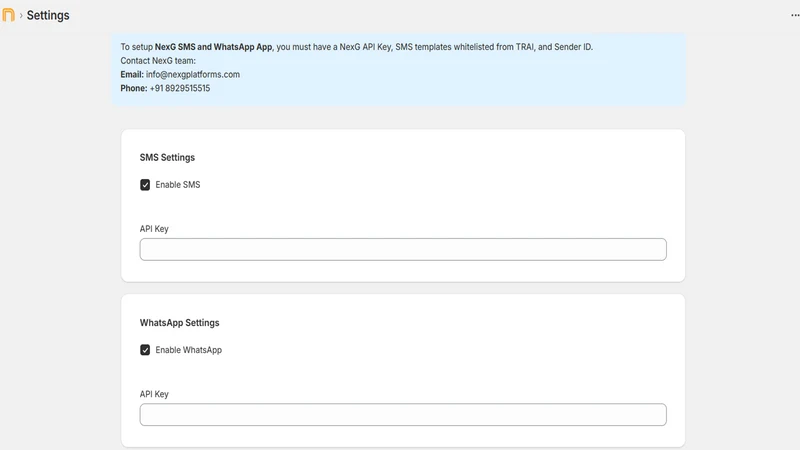Click the API Key label under SMS Settings
Image resolution: width=800 pixels, height=450 pixels.
coord(154,229)
